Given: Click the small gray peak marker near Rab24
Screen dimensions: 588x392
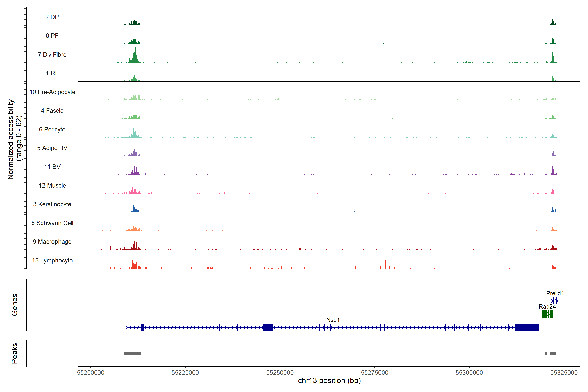Looking at the screenshot, I should tap(546, 353).
